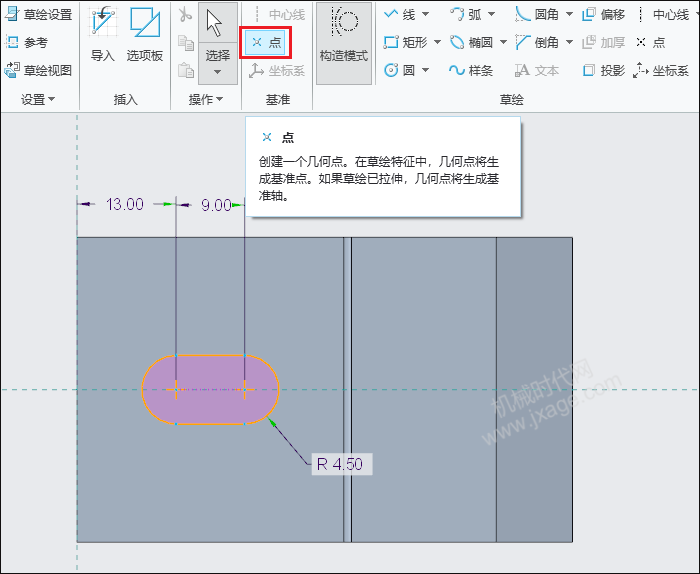Select the highlighted 点 geometry point tool
The width and height of the screenshot is (700, 574).
[266, 42]
